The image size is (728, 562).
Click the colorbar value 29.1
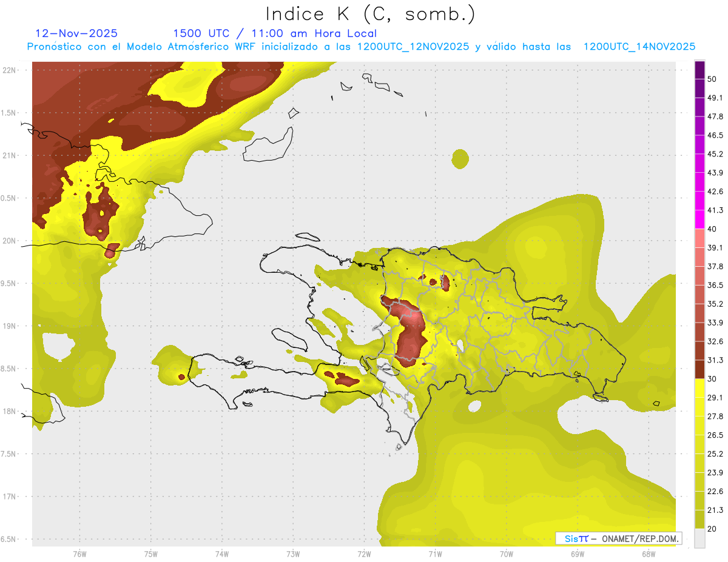[716, 398]
